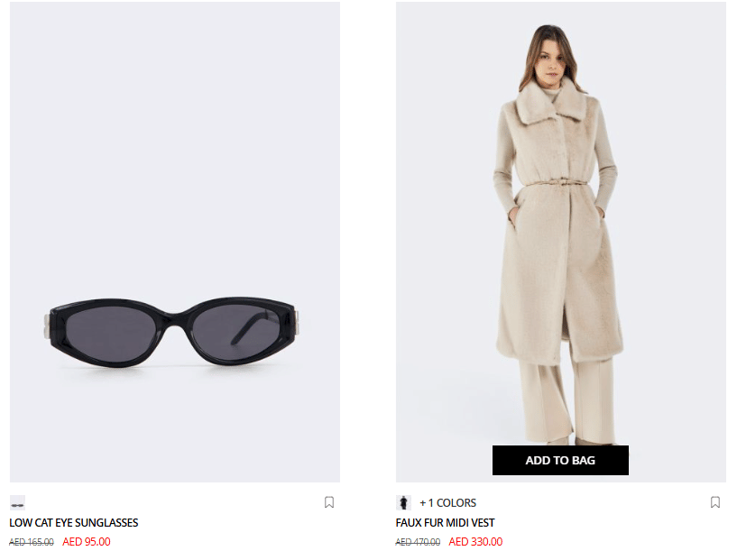Bookmark the Faux Fur Midi Vest
This screenshot has height=560, width=737.
715,502
